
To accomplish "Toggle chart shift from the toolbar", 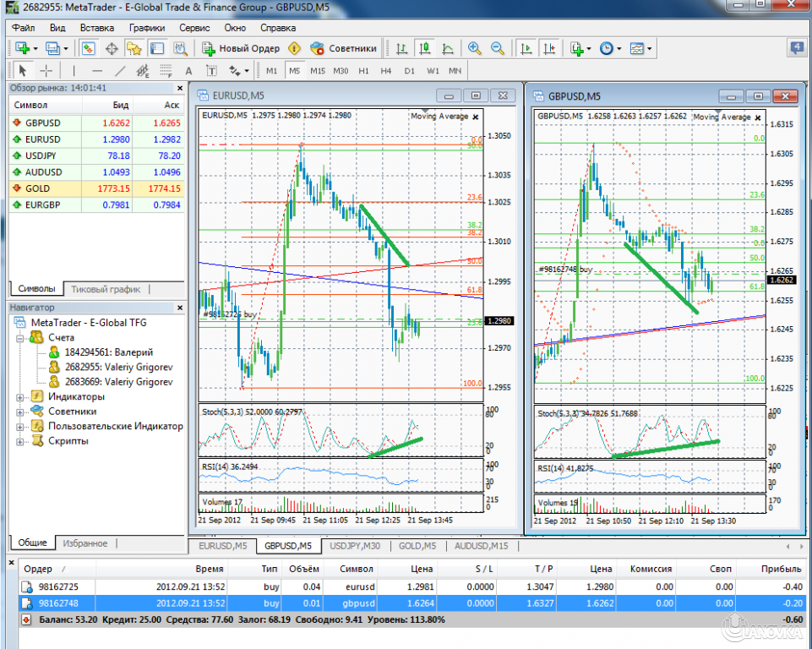I will pyautogui.click(x=549, y=48).
